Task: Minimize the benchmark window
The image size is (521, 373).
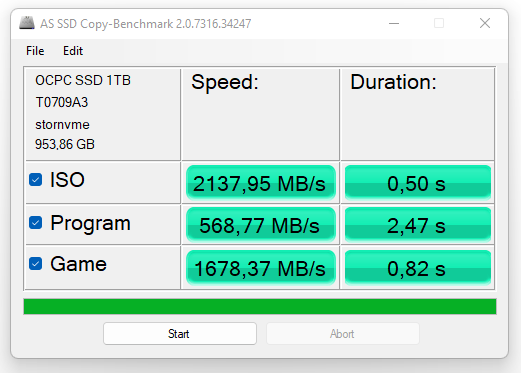Action: click(x=394, y=23)
